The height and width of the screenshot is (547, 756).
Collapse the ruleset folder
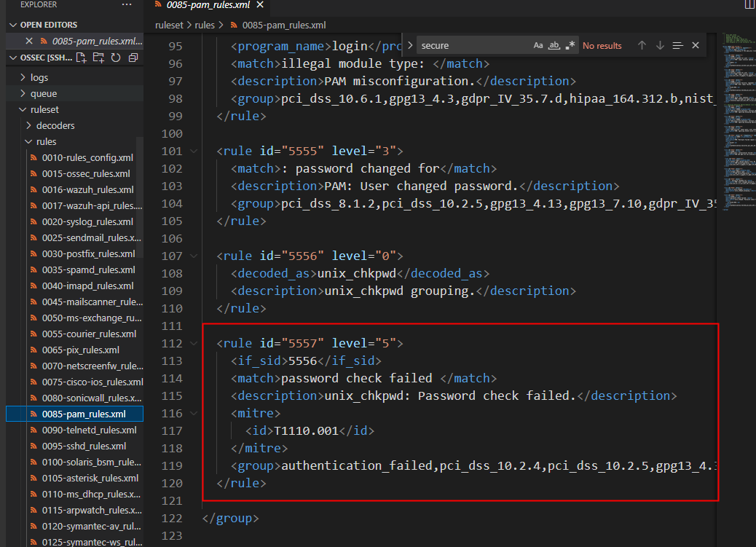click(x=23, y=109)
